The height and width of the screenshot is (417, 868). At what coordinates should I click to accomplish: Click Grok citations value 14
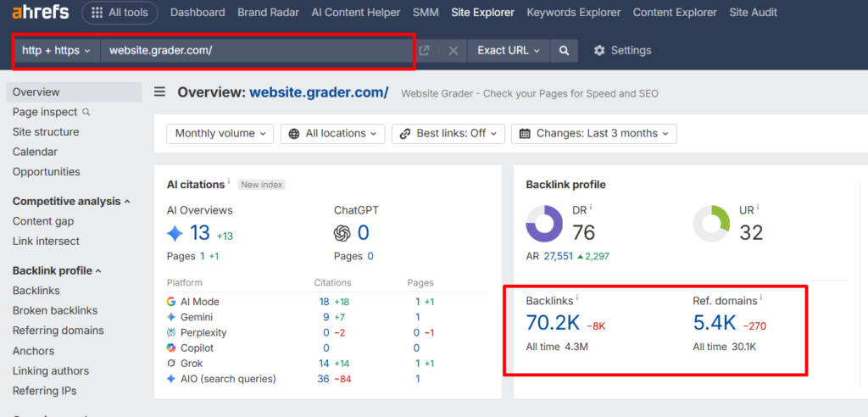click(x=324, y=364)
